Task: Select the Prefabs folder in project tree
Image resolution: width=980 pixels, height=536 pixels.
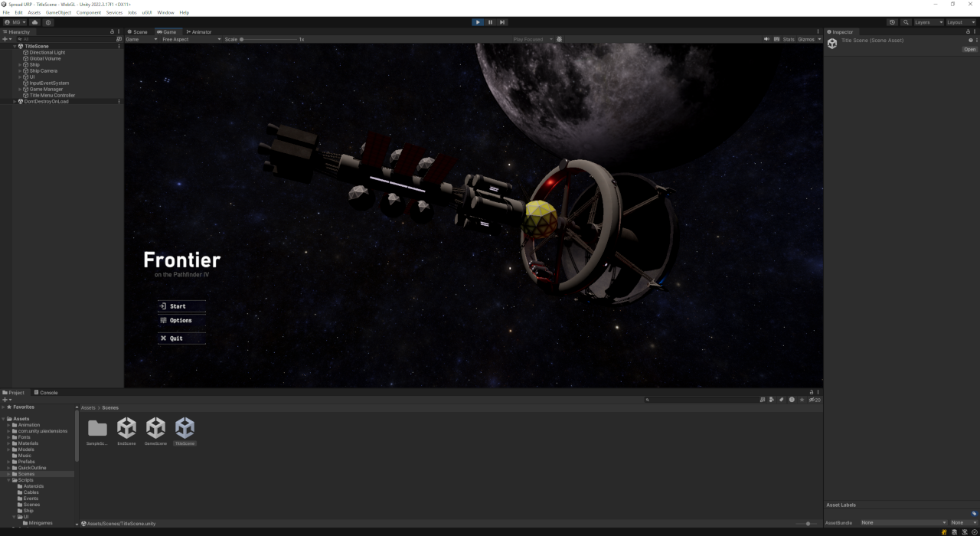Action: [28, 462]
